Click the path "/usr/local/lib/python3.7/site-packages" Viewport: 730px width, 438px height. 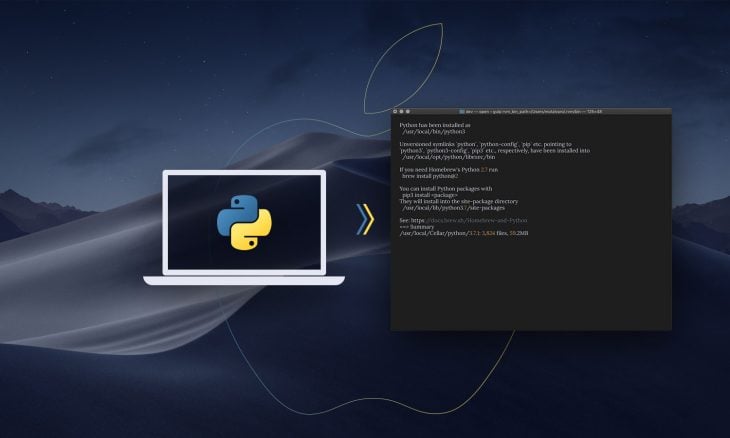pyautogui.click(x=453, y=208)
